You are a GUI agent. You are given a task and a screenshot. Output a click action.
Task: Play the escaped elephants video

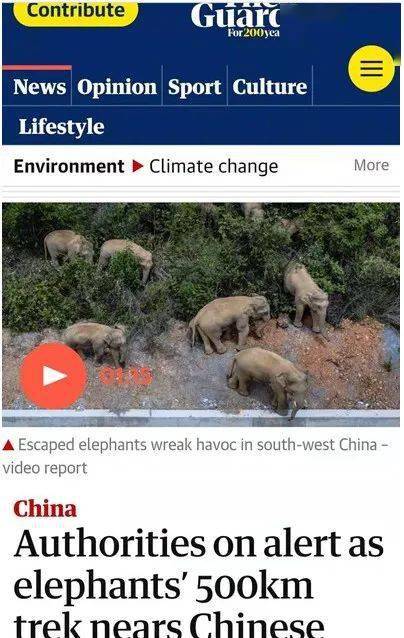coord(53,375)
